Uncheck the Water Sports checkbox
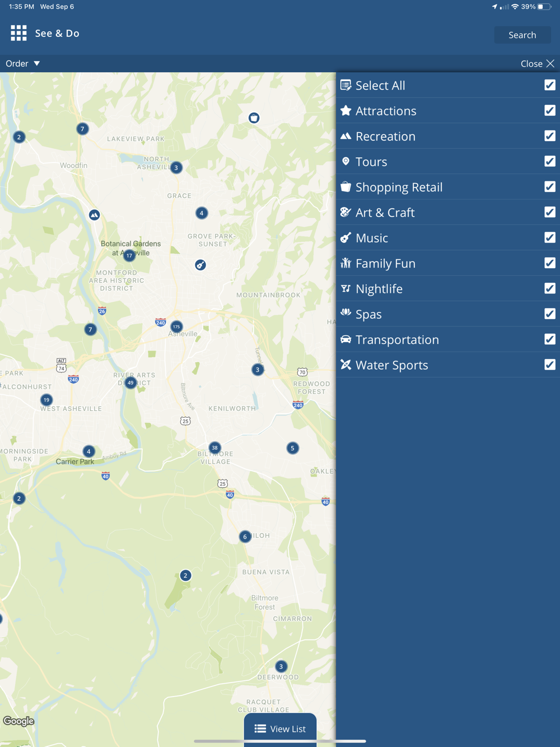 (550, 365)
